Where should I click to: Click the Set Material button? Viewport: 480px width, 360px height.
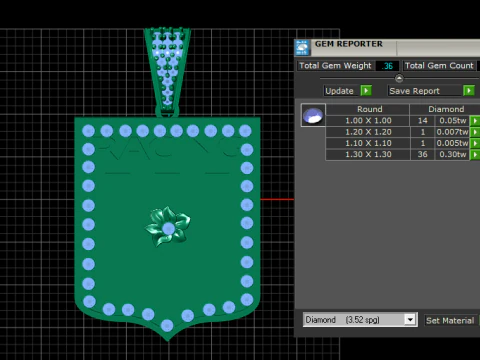click(x=450, y=320)
